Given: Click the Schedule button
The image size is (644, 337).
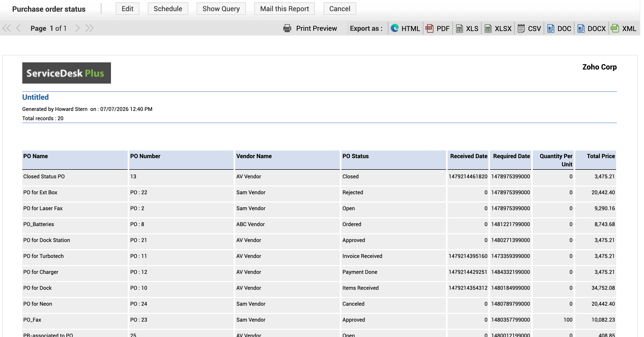Looking at the screenshot, I should pyautogui.click(x=168, y=9).
